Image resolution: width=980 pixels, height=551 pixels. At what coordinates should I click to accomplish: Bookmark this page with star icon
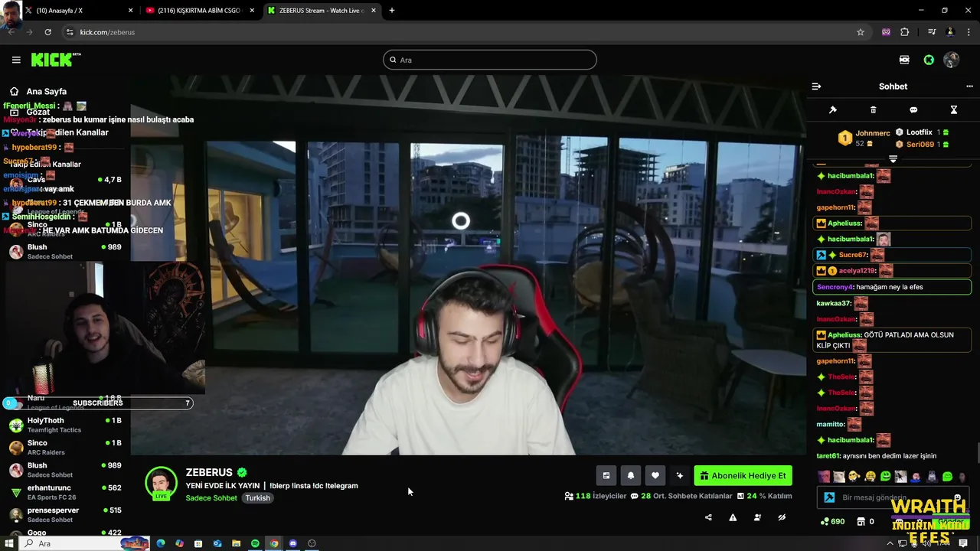coord(861,32)
